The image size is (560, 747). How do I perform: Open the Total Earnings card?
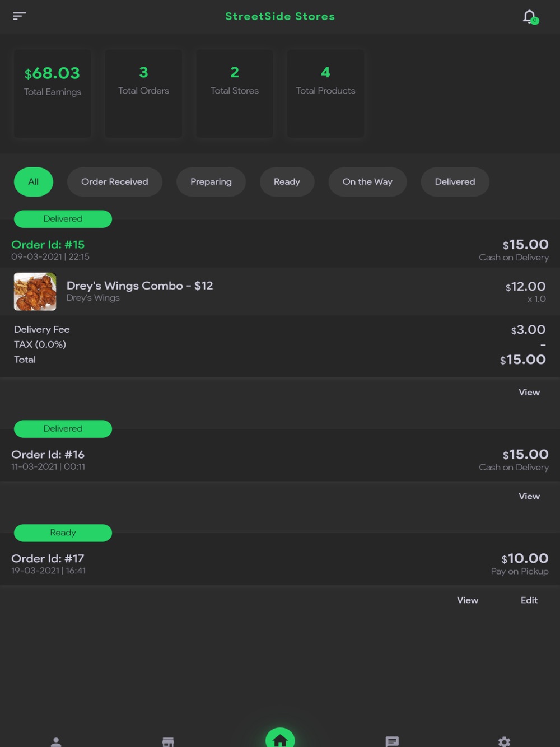[x=53, y=94]
